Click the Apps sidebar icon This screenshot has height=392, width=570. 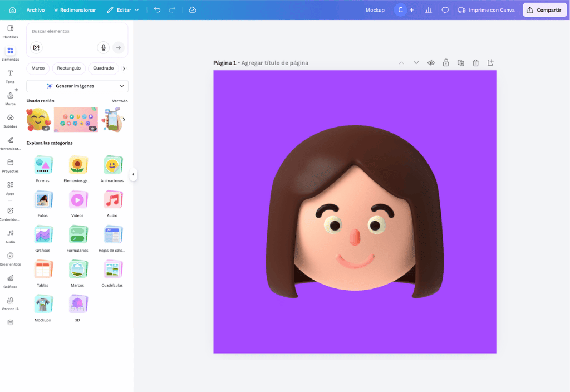10,188
